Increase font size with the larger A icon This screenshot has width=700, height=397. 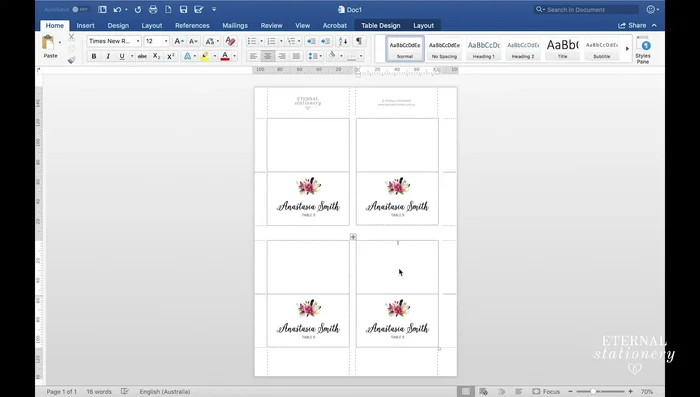point(179,41)
